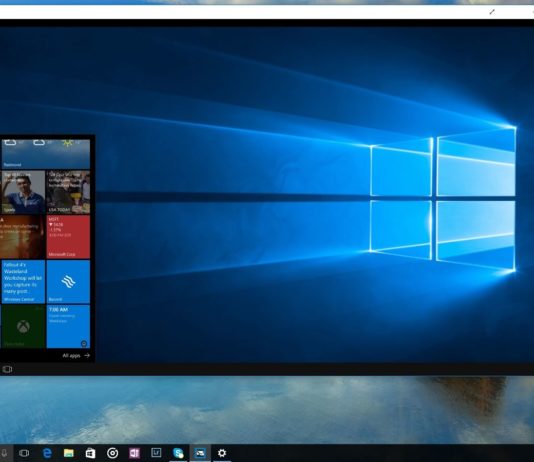Open File Explorer from taskbar
This screenshot has height=462, width=534.
[69, 453]
